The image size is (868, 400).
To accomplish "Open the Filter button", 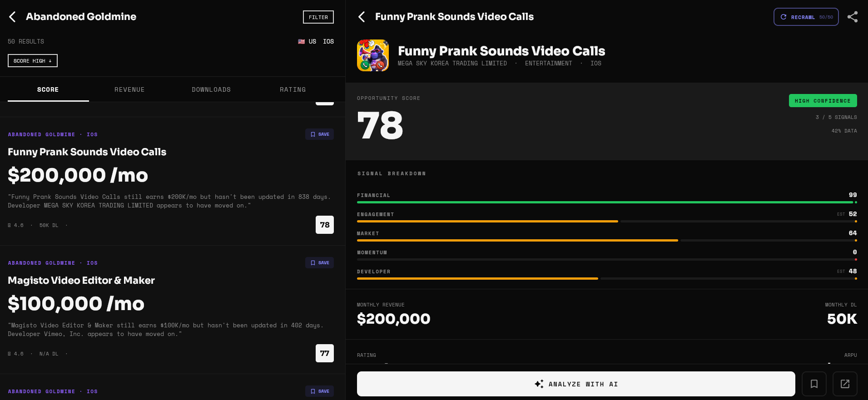I will click(318, 17).
